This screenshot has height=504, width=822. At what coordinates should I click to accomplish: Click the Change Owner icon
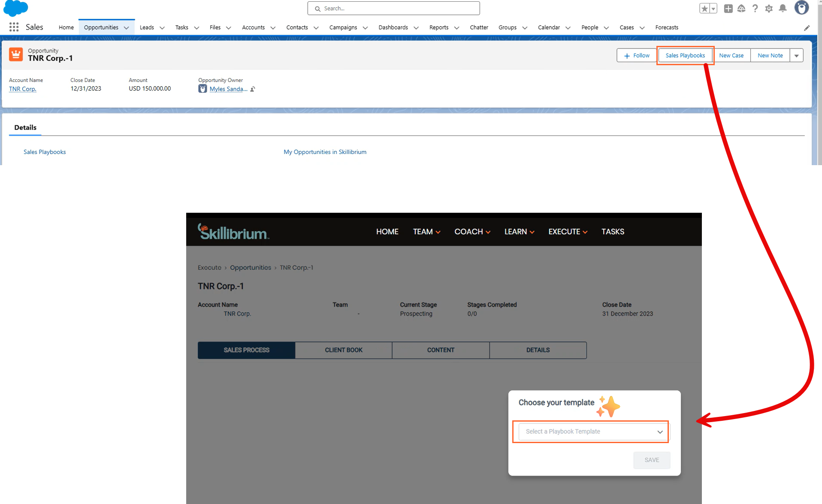point(253,89)
